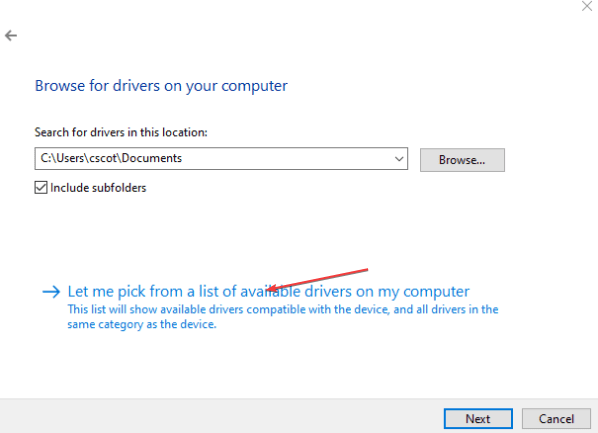The image size is (598, 433).
Task: Close the driver wizard window
Action: pos(587,6)
